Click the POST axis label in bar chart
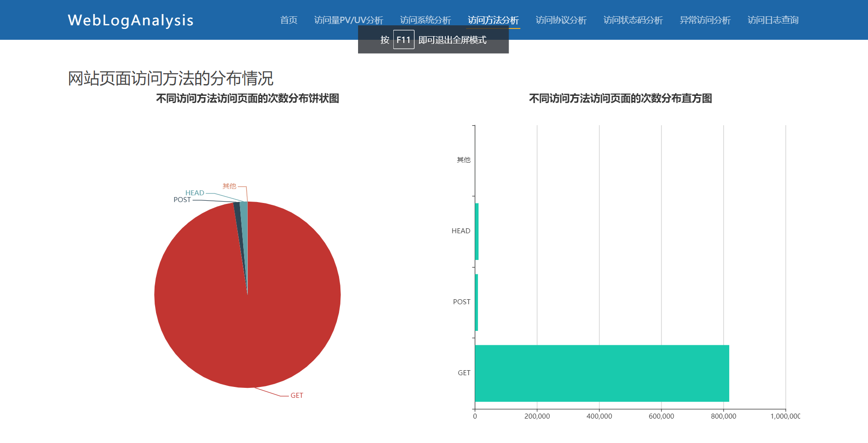 pyautogui.click(x=462, y=302)
